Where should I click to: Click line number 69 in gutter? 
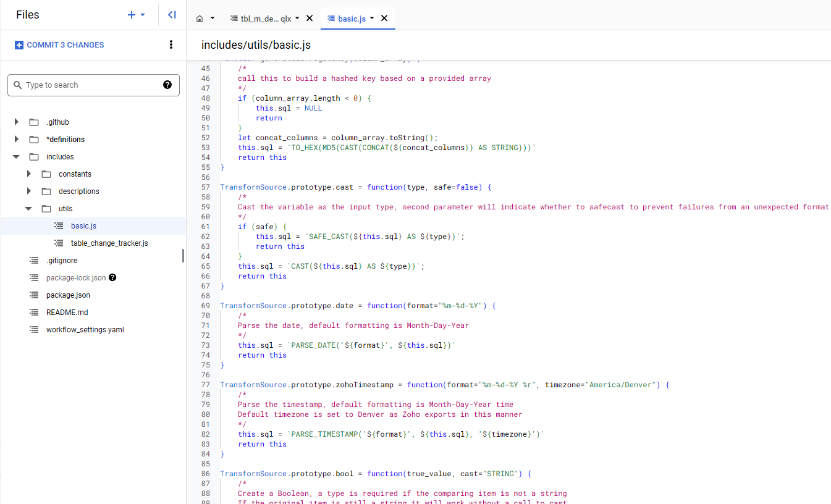click(x=206, y=306)
